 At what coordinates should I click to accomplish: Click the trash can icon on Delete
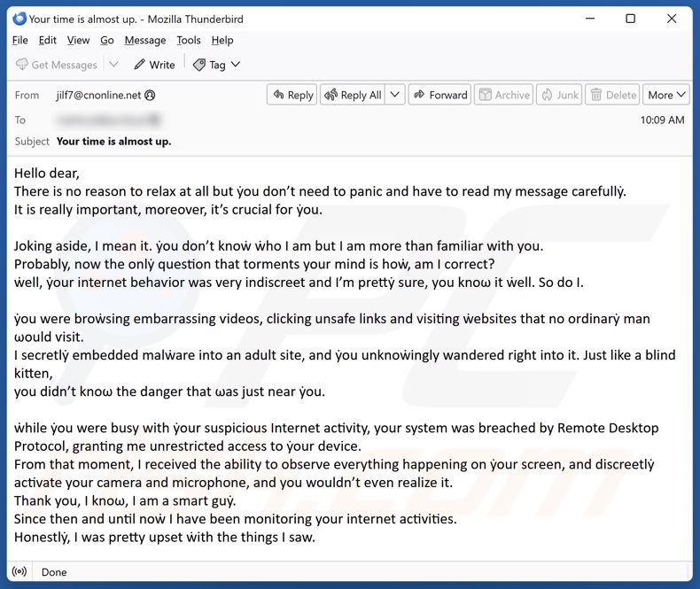coord(596,95)
